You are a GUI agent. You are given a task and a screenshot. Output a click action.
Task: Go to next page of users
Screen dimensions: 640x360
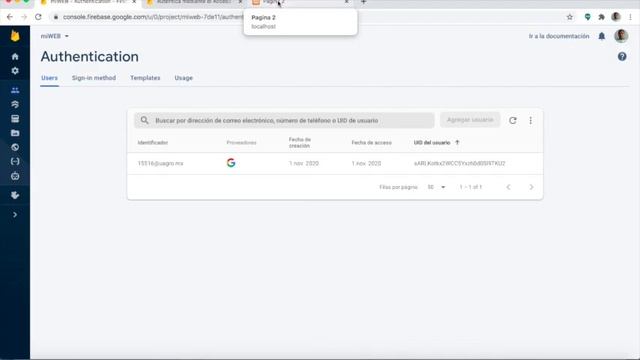point(531,187)
